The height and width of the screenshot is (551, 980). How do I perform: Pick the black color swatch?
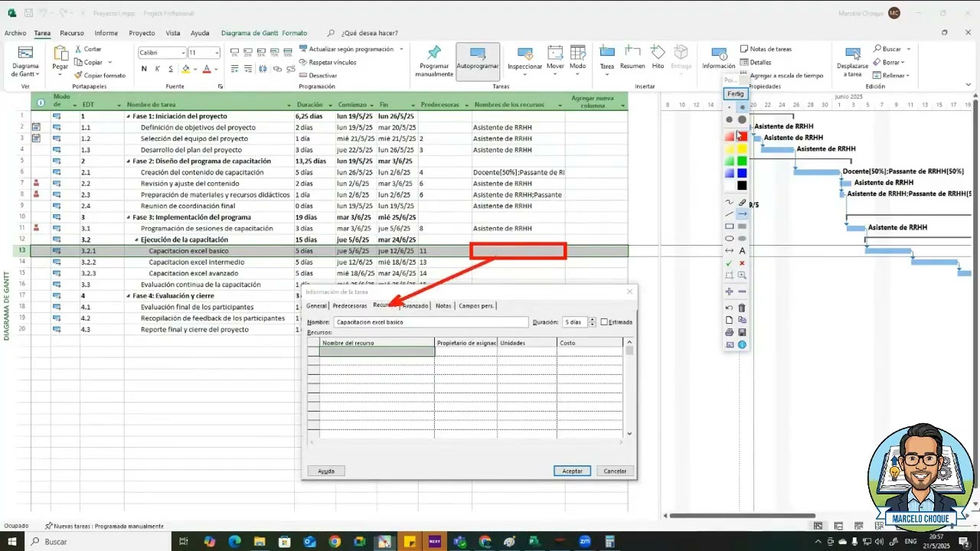pyautogui.click(x=742, y=185)
